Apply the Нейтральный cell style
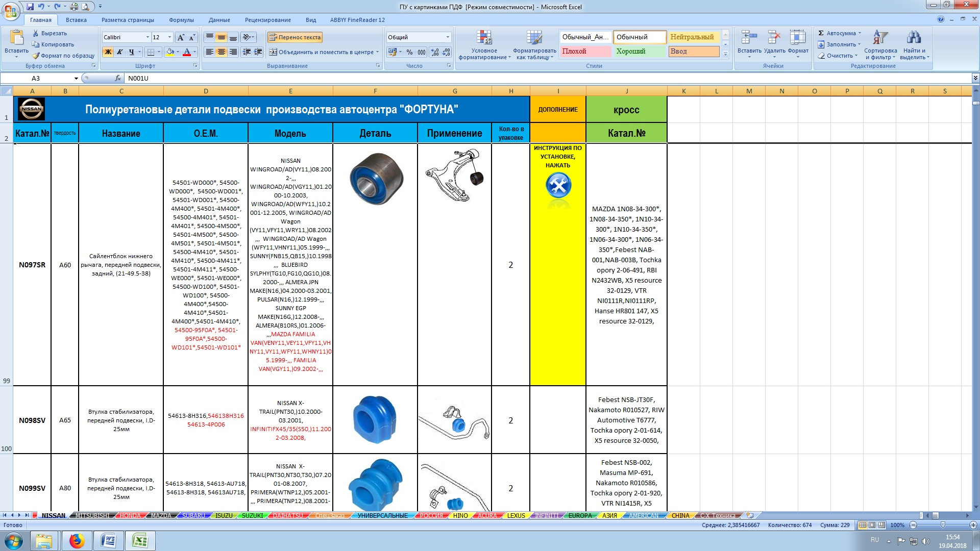 pos(694,37)
